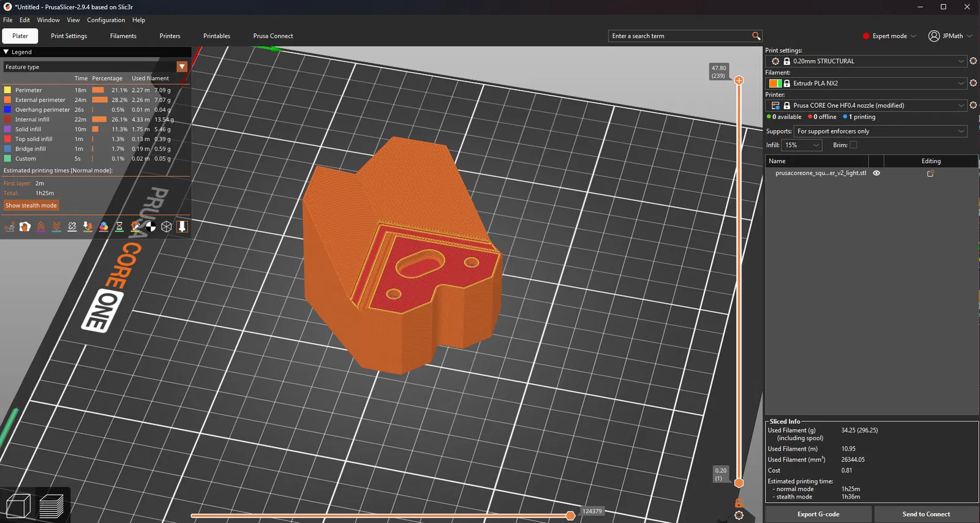Image resolution: width=980 pixels, height=523 pixels.
Task: Click the filament color swatch for Extrudr PLA
Action: pyautogui.click(x=775, y=83)
